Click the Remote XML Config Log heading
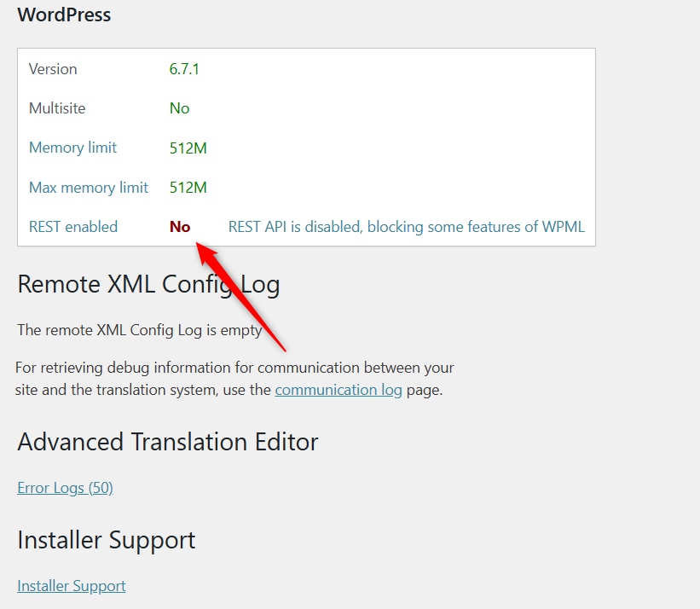The height and width of the screenshot is (609, 700). [x=148, y=284]
